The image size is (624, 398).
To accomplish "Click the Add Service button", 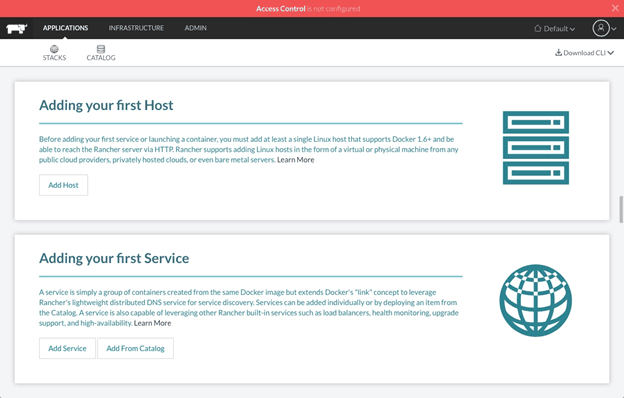I will point(67,348).
